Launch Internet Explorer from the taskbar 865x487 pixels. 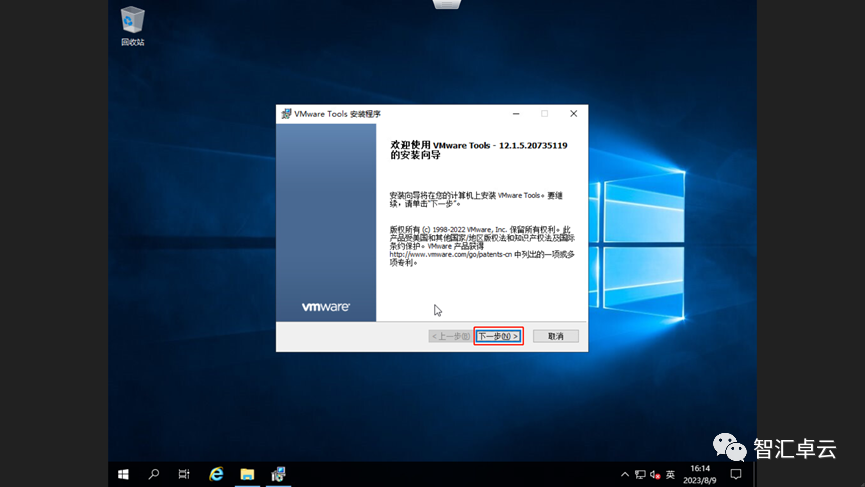(216, 474)
